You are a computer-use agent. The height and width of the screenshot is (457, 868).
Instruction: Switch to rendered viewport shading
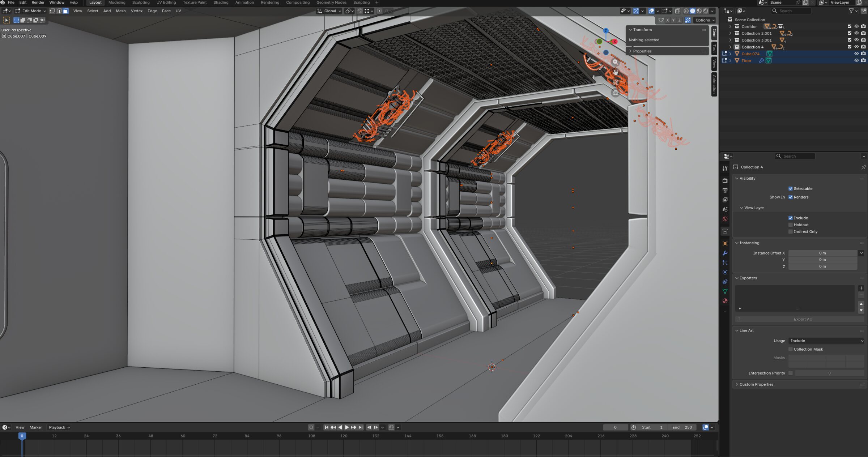705,11
